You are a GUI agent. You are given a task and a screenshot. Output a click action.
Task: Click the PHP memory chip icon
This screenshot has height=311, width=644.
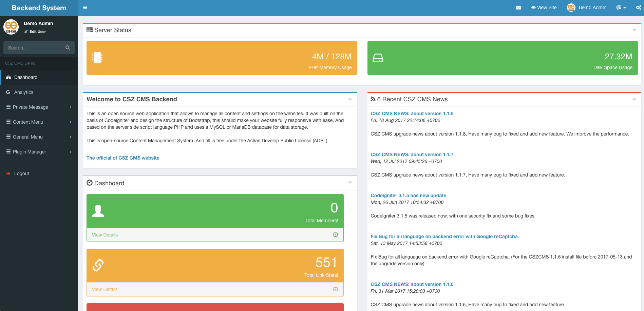tap(97, 58)
